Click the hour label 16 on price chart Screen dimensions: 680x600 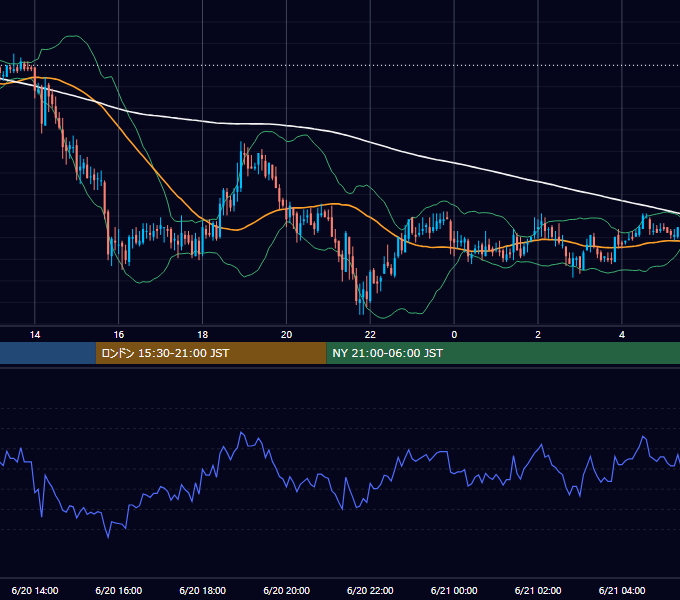[x=118, y=334]
